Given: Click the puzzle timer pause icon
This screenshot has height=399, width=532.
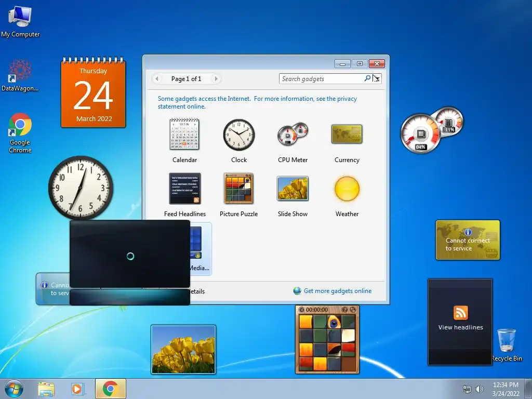Looking at the screenshot, I should pos(302,310).
